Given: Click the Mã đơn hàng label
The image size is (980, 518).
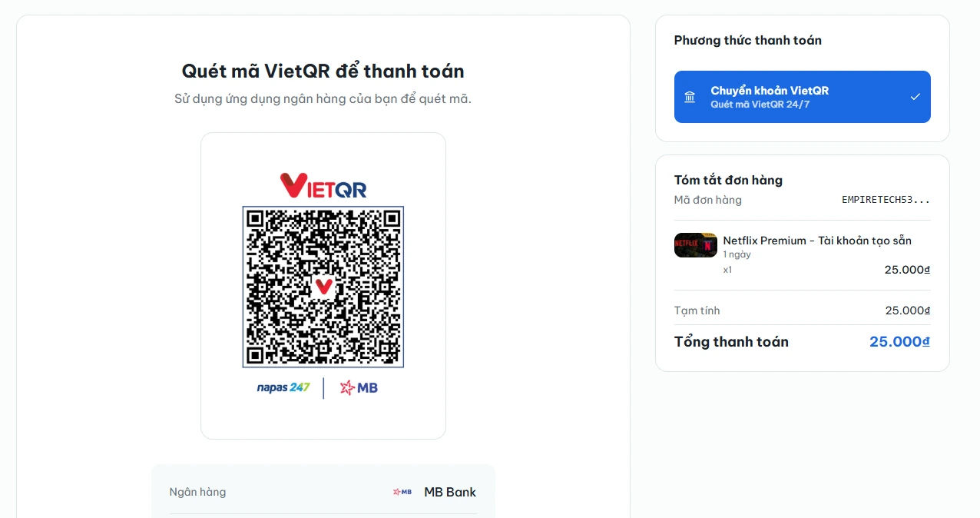Looking at the screenshot, I should (708, 200).
